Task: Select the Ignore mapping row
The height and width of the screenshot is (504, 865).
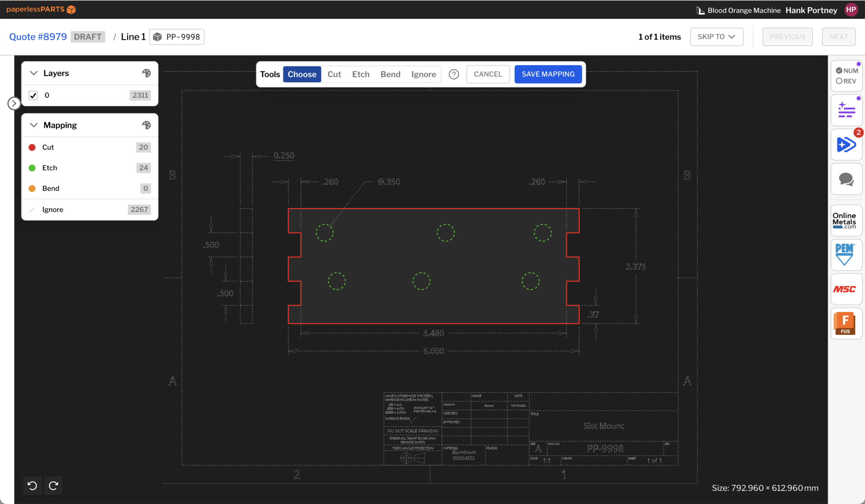Action: point(90,210)
